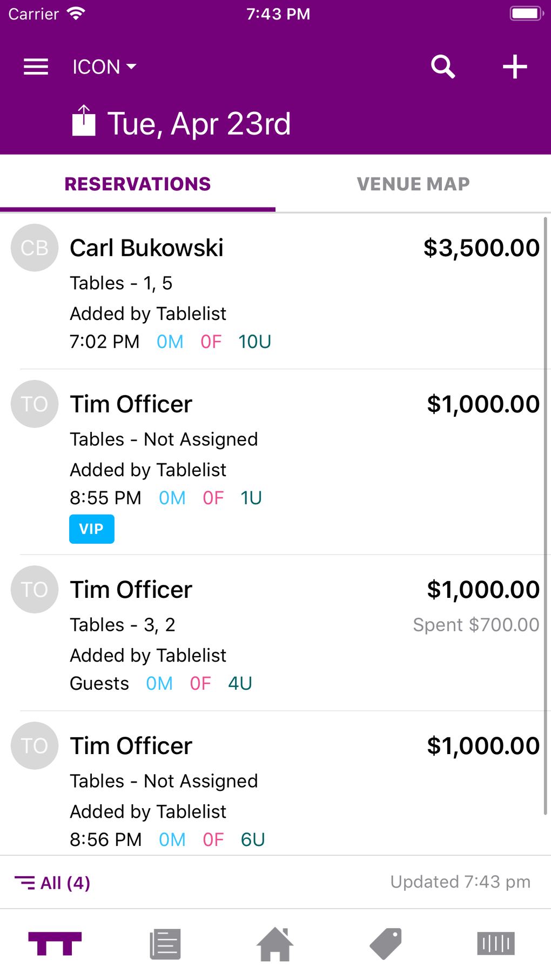This screenshot has height=980, width=551.
Task: Open the list document tab icon
Action: pos(165,944)
